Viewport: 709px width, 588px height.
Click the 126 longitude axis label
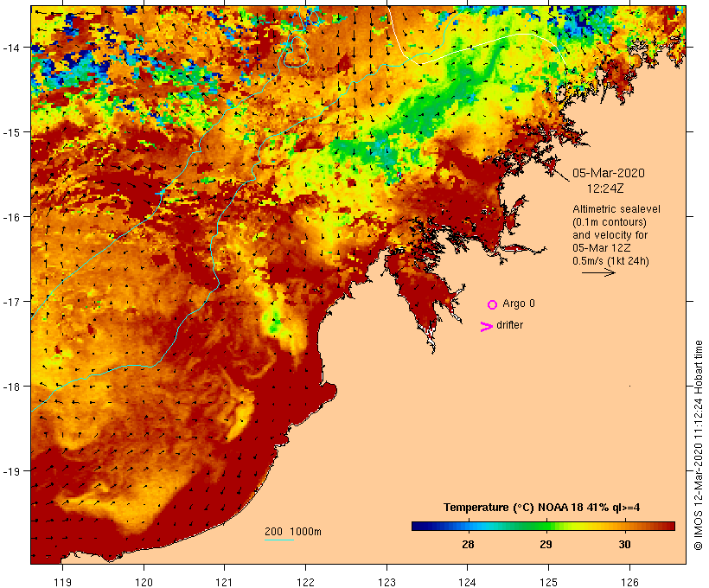tap(629, 582)
